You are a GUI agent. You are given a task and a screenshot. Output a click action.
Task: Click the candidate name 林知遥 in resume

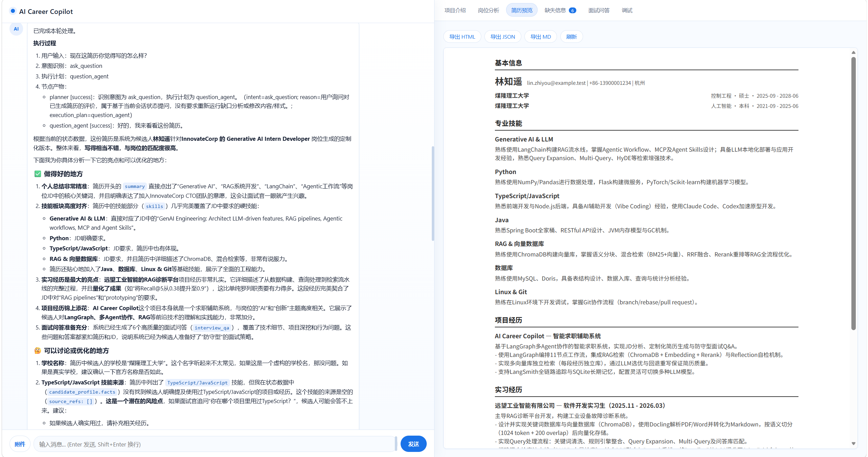[x=508, y=82]
